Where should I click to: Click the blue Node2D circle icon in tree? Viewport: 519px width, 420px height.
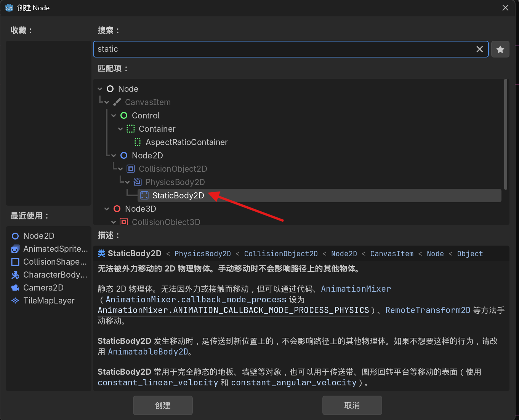coord(124,155)
